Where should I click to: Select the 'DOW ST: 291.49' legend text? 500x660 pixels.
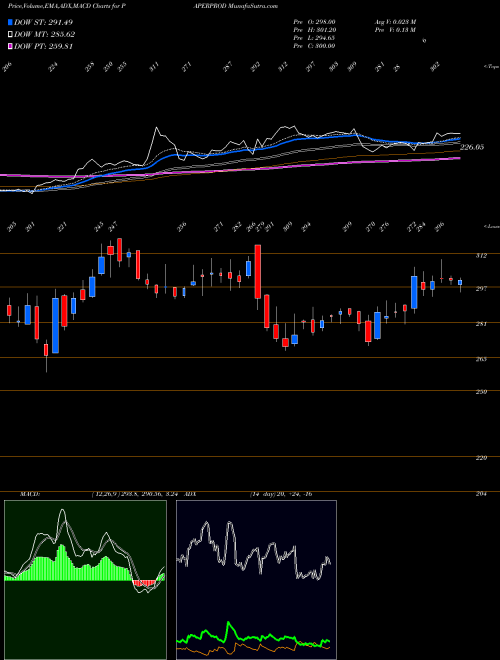coord(44,22)
